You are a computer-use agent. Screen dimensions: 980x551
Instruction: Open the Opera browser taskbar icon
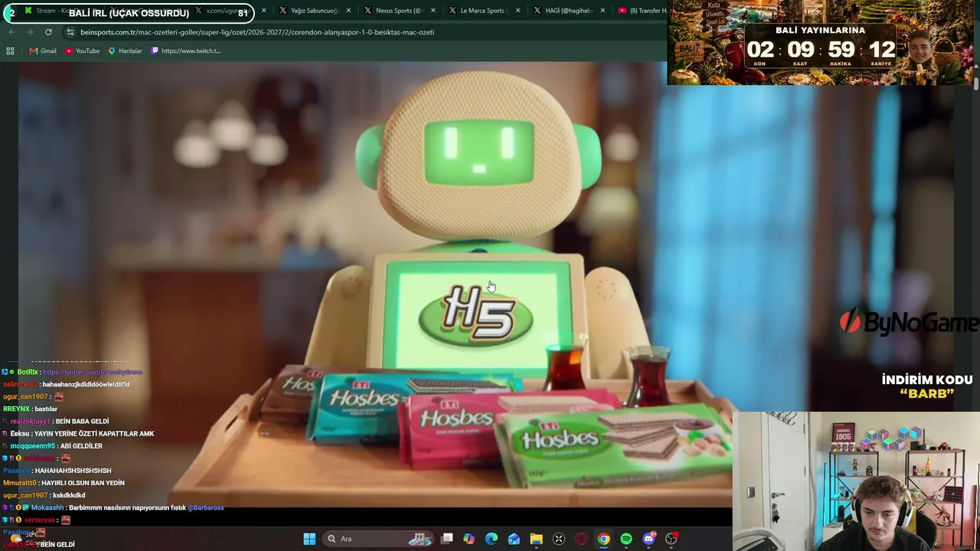tap(581, 539)
